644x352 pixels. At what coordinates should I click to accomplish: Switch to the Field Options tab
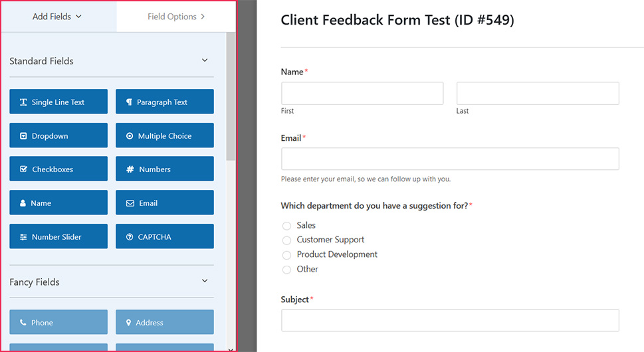[176, 17]
